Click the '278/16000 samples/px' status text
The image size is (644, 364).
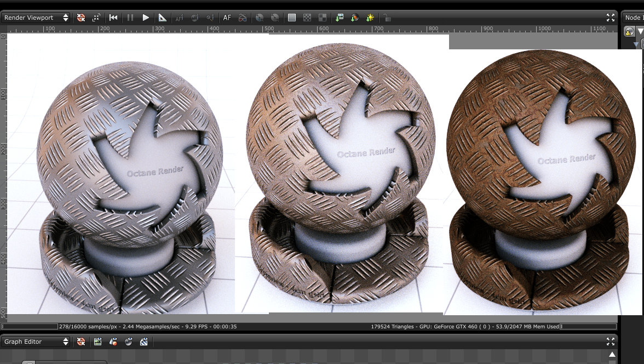pyautogui.click(x=88, y=327)
